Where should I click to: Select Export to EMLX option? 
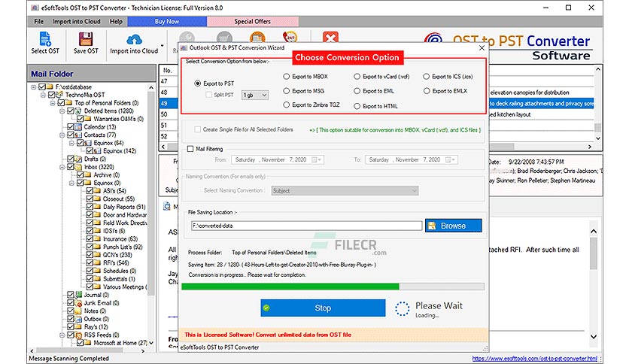[x=427, y=91]
